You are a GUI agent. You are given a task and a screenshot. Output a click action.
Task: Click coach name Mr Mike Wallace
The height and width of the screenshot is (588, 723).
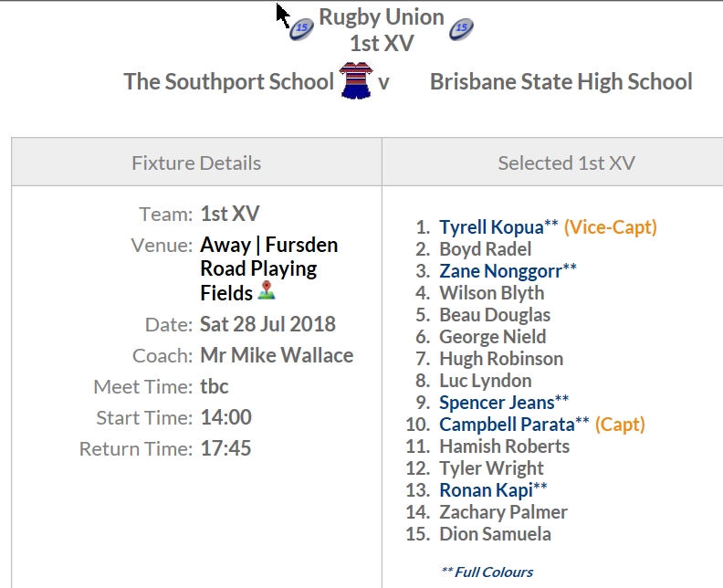[x=277, y=355]
